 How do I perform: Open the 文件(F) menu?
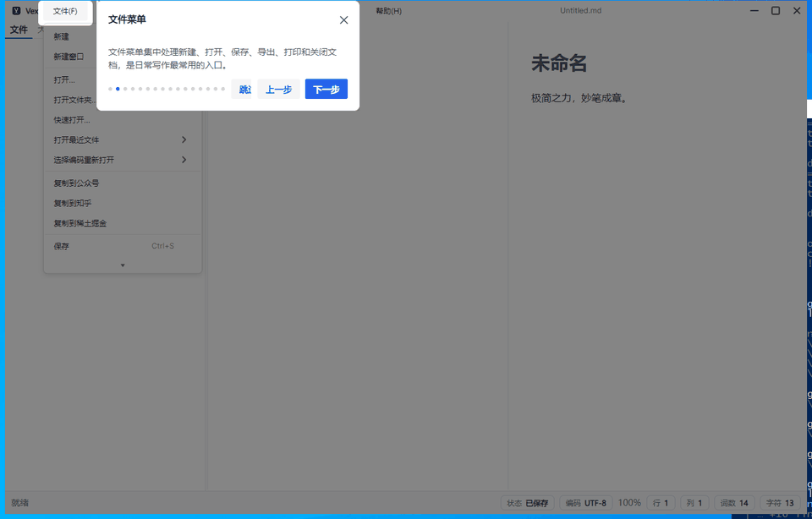tap(65, 11)
